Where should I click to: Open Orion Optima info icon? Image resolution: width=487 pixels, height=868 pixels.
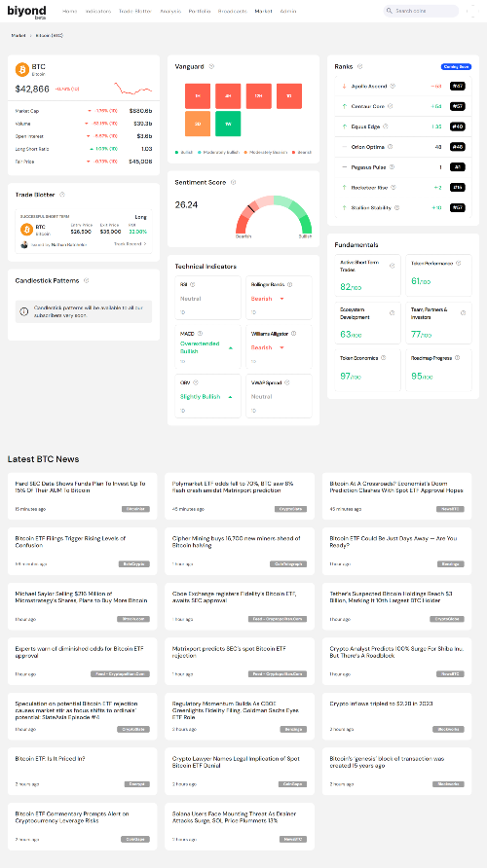coord(390,147)
